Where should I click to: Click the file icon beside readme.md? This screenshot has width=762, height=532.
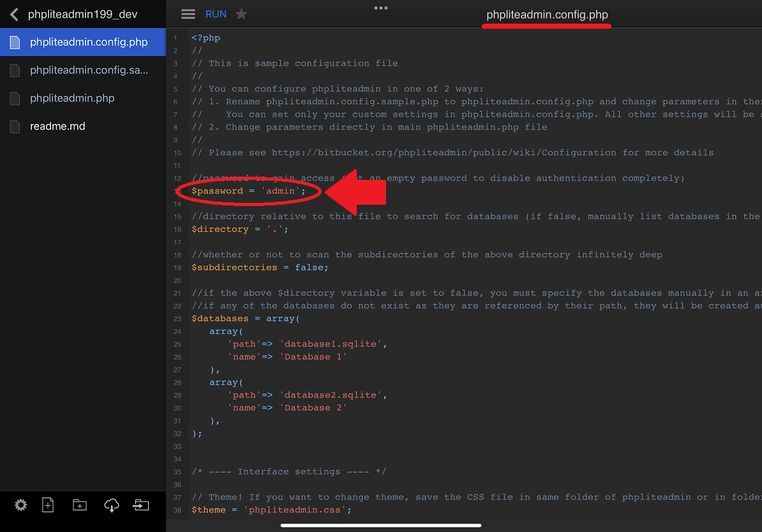15,126
